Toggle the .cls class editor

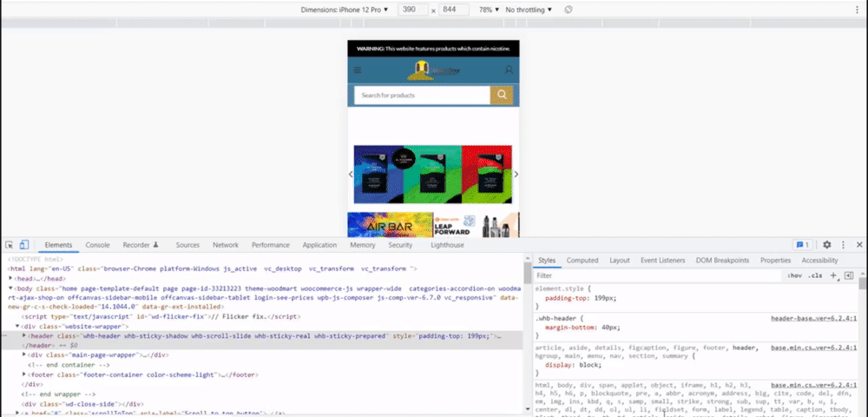(814, 275)
